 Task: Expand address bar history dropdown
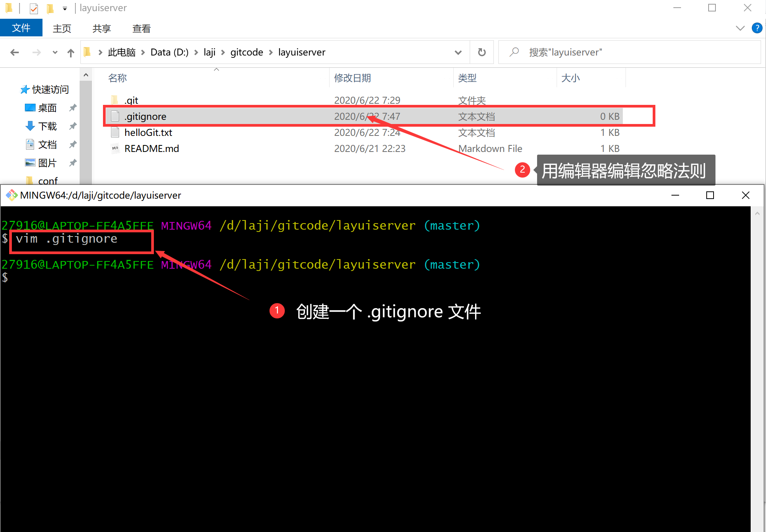pyautogui.click(x=458, y=52)
